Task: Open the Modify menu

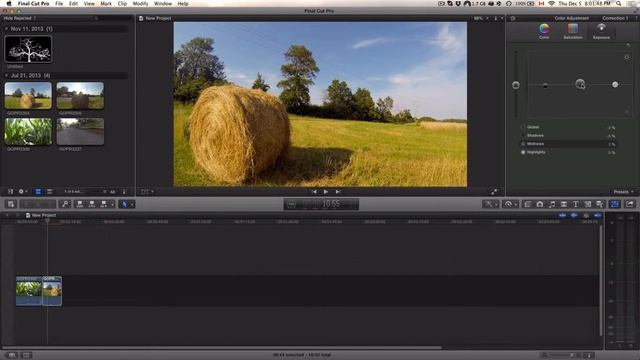Action: coord(140,3)
